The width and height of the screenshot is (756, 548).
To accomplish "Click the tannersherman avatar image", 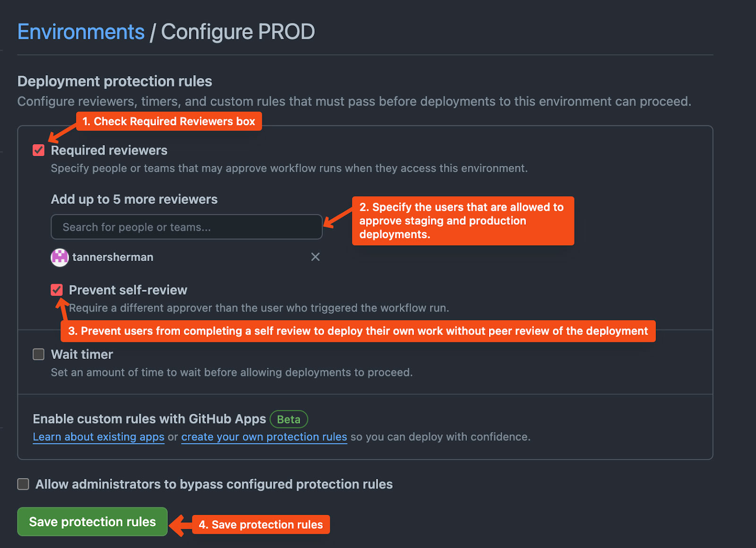I will click(60, 257).
